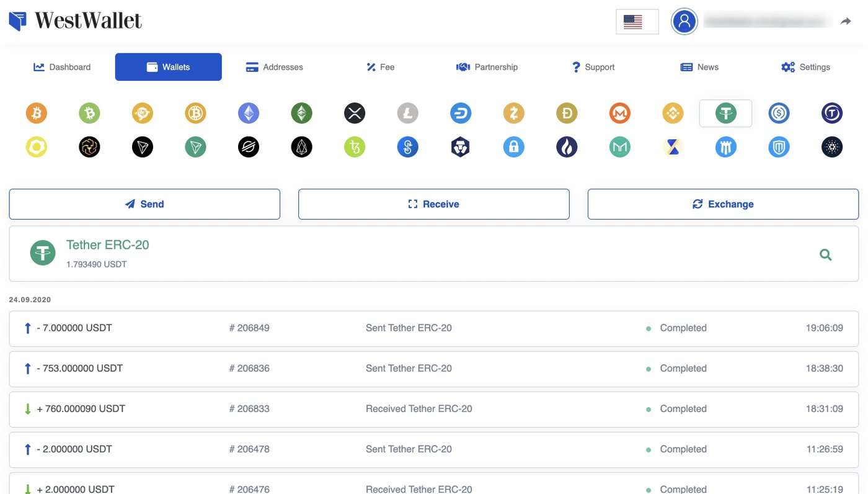
Task: Click the - 753.000000 USDT amount
Action: pos(79,369)
